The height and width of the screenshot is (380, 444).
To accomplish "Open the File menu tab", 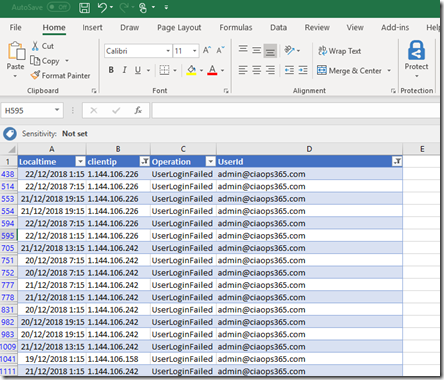I will [x=15, y=27].
